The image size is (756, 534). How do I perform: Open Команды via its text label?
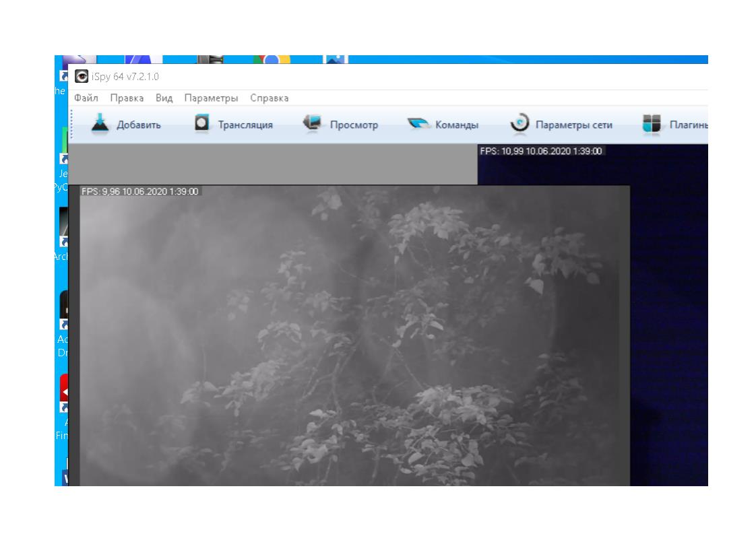[x=457, y=125]
